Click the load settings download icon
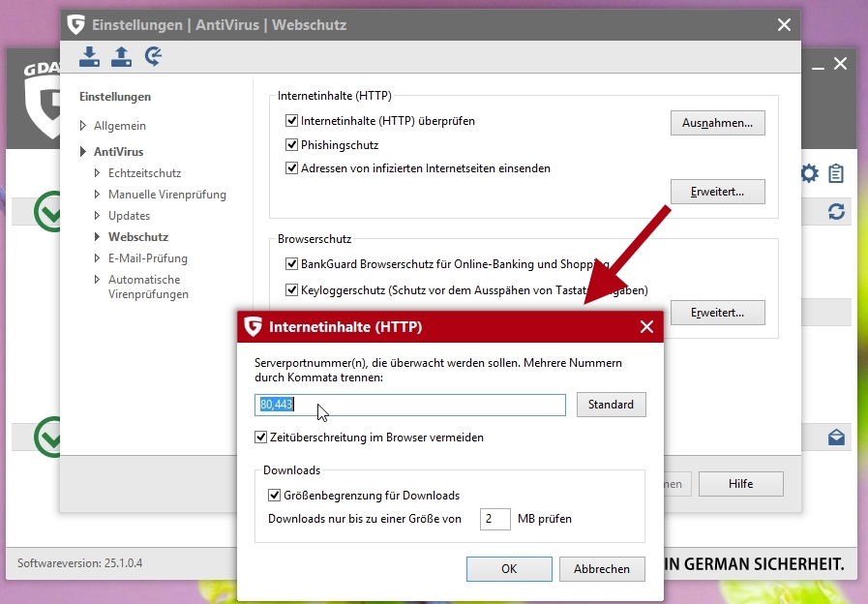Viewport: 868px width, 604px height. (89, 56)
